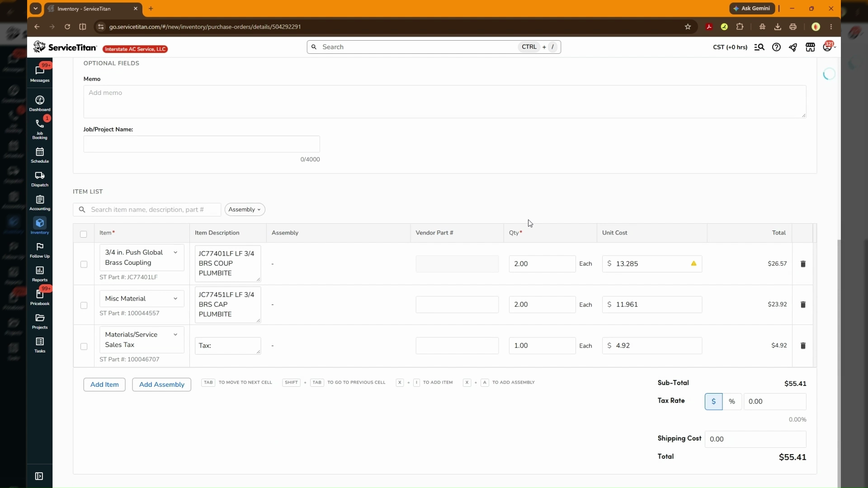Image resolution: width=868 pixels, height=488 pixels.
Task: Go to the Pricebook sidebar icon
Action: (x=40, y=294)
